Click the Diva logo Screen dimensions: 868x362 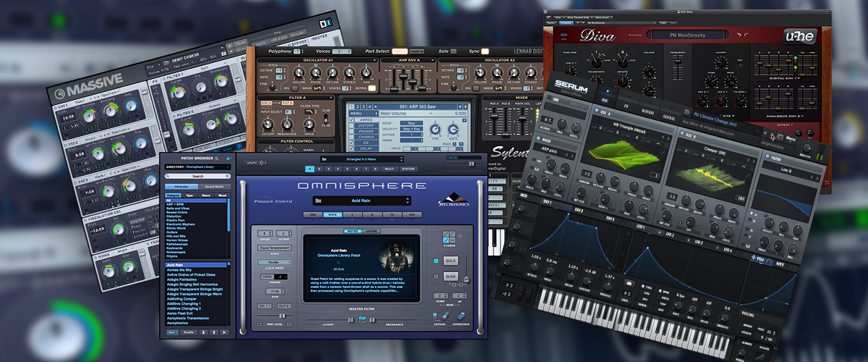tap(597, 35)
